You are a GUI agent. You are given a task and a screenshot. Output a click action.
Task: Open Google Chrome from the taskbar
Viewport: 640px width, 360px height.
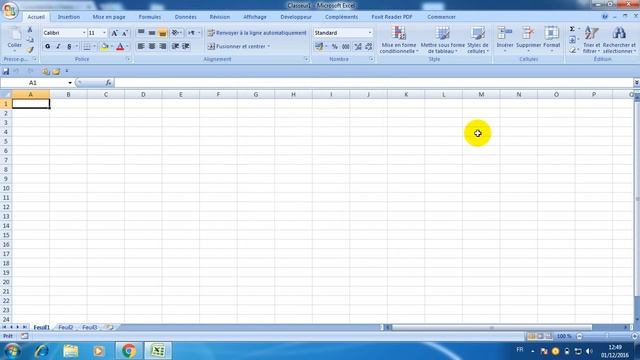tap(129, 351)
